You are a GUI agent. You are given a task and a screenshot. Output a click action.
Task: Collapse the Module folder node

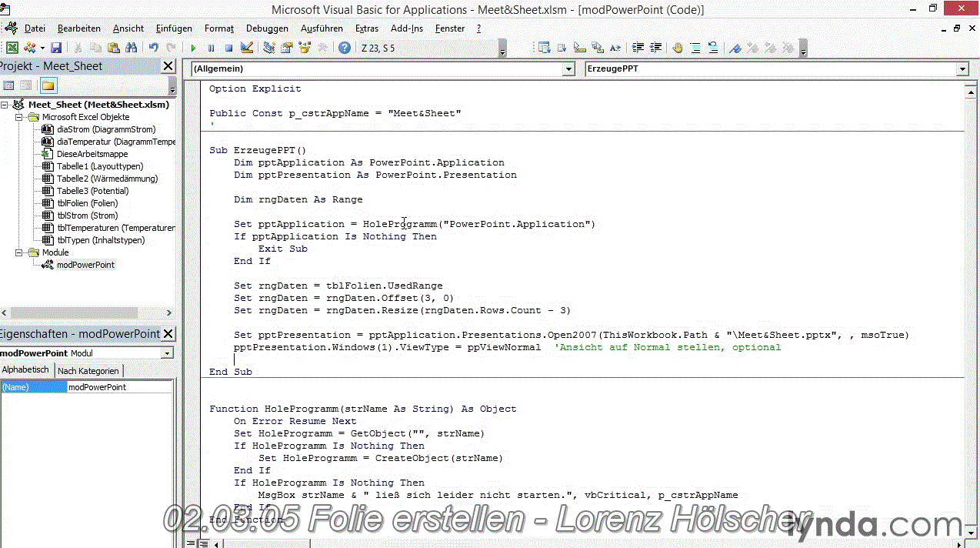(x=20, y=252)
